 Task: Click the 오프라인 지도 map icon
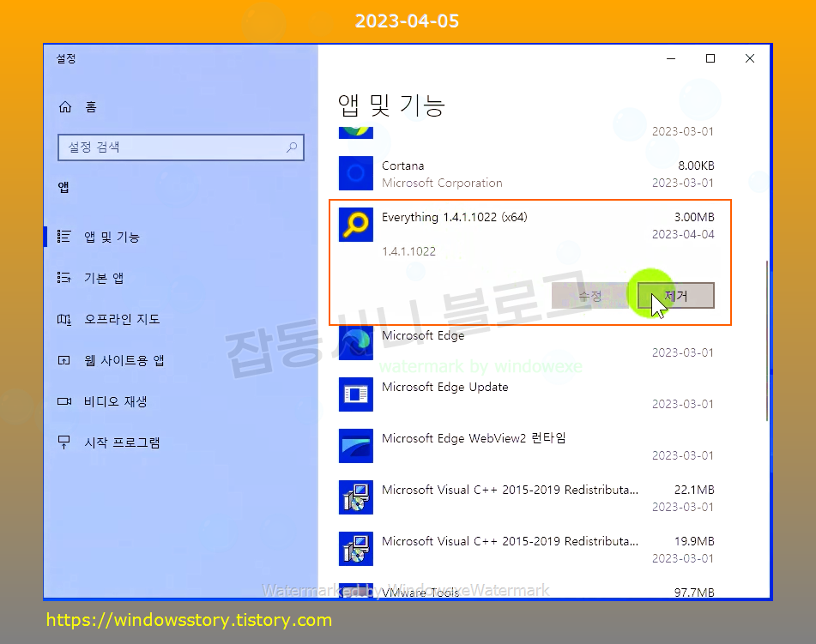tap(63, 319)
